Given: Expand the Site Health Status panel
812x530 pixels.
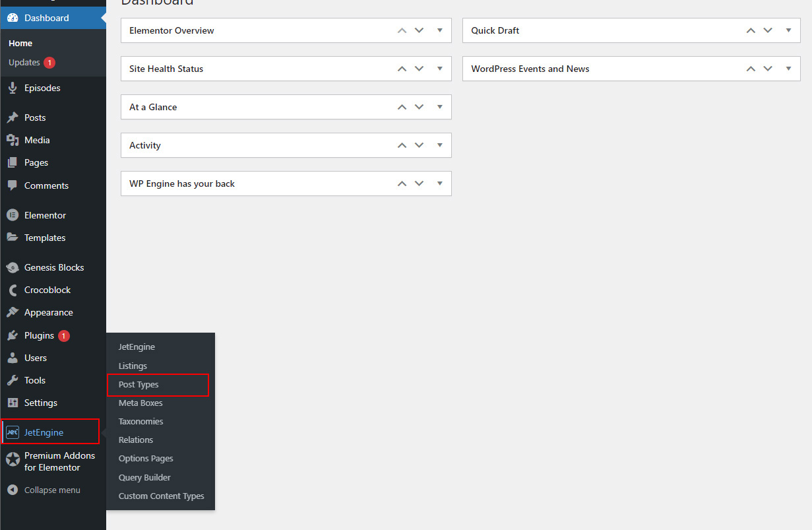Looking at the screenshot, I should point(440,69).
